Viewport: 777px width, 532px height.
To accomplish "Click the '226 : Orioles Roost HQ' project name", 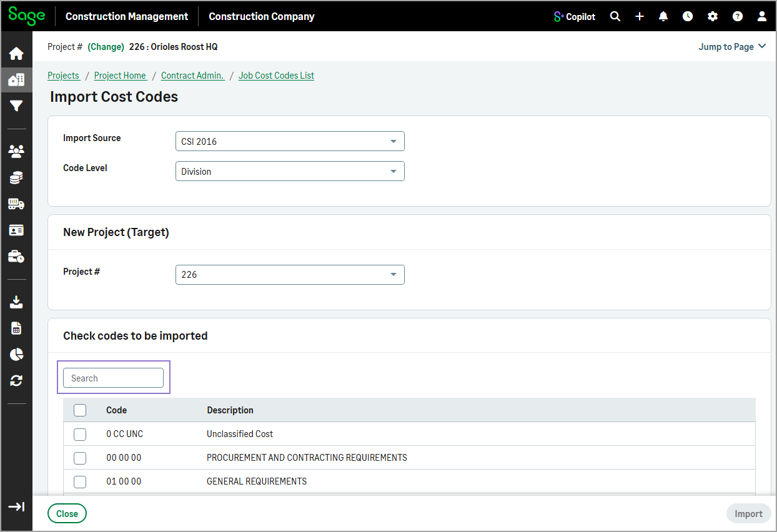I will tap(174, 47).
